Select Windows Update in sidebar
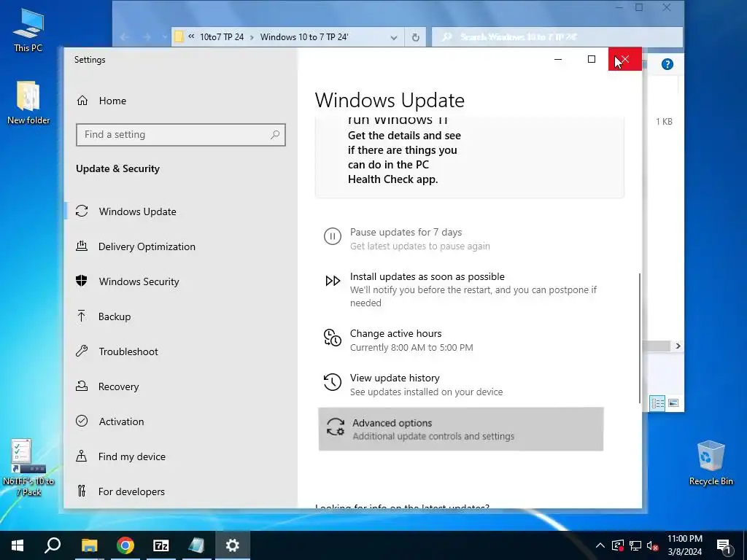747x560 pixels. [137, 211]
